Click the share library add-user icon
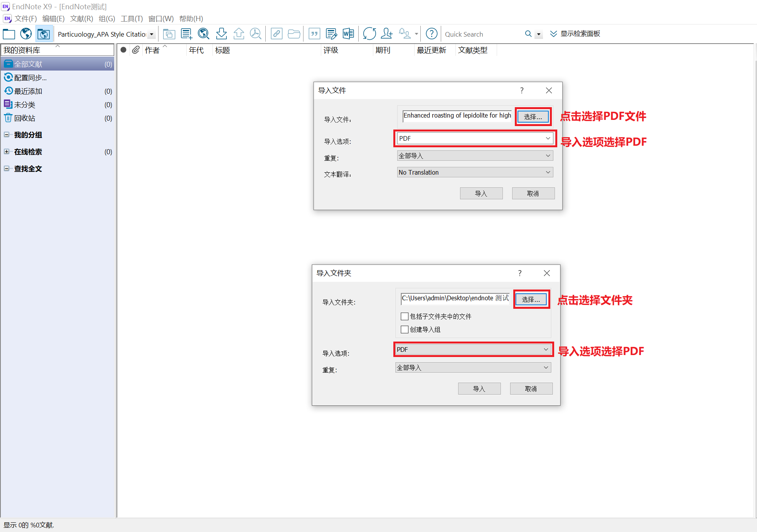Screen dimensions: 757x532 coord(386,34)
